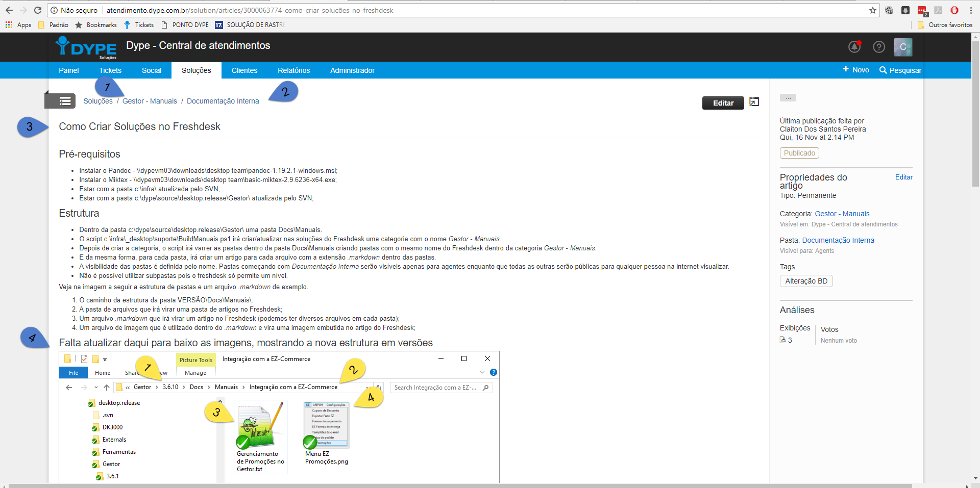The image size is (980, 488).
Task: Click the DYPE logo in header
Action: [x=86, y=47]
